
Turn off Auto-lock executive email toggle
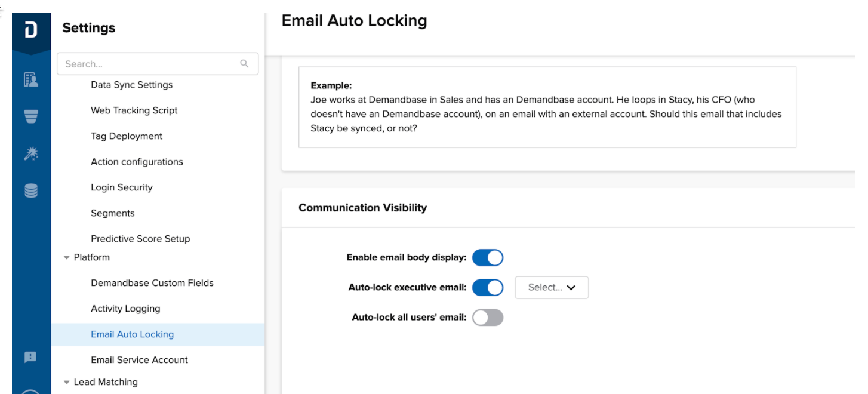click(488, 288)
